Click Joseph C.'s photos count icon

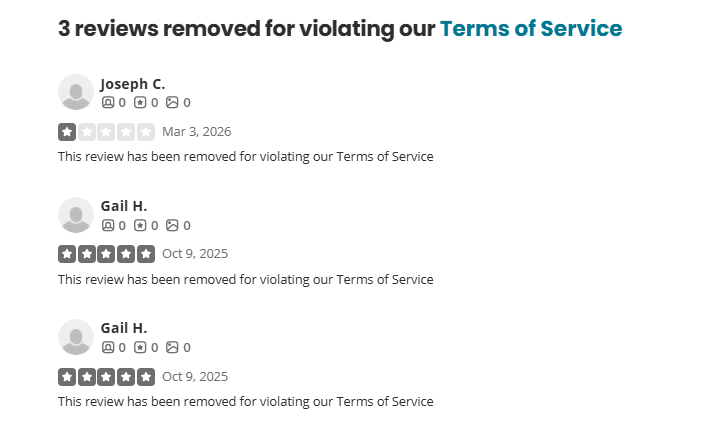click(172, 102)
